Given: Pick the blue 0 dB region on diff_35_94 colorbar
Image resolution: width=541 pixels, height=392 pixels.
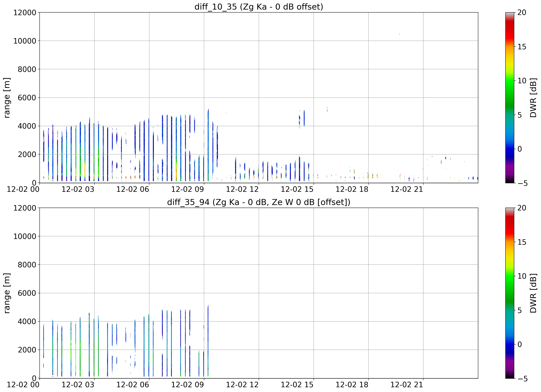Looking at the screenshot, I should pyautogui.click(x=510, y=344).
